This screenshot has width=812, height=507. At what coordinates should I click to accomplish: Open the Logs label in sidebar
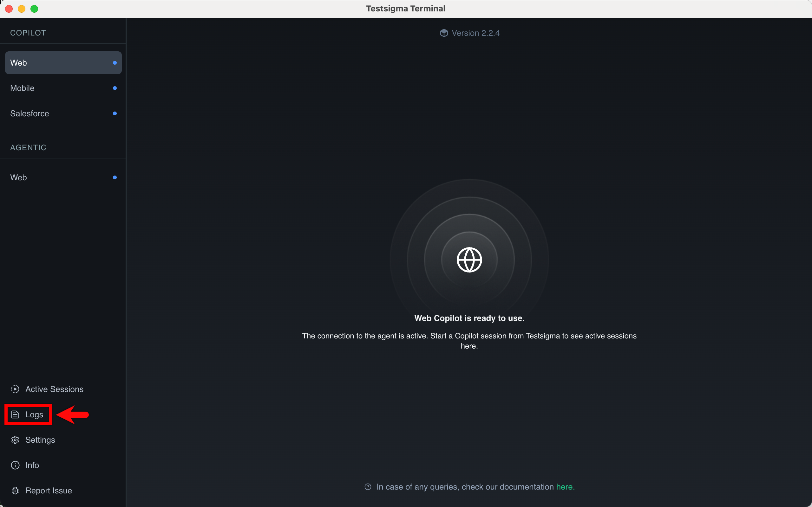34,414
